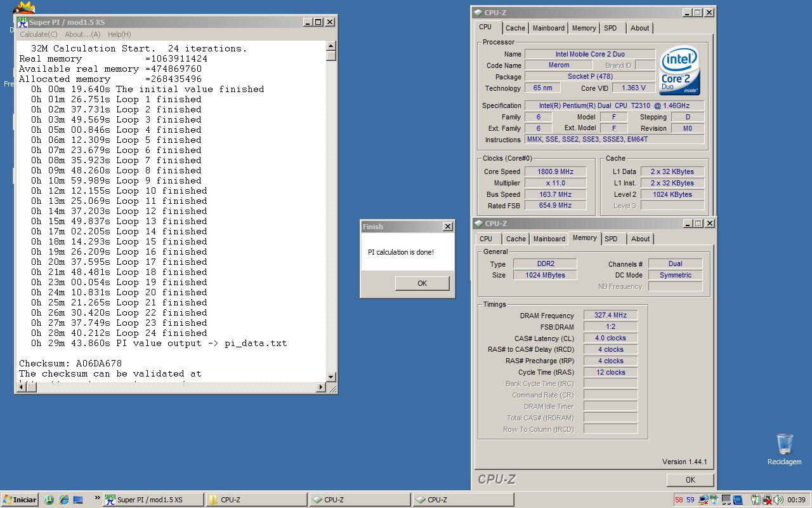Screen dimensions: 812x508
Task: Switch to CPU tab in lower CPU-Z
Action: click(486, 239)
